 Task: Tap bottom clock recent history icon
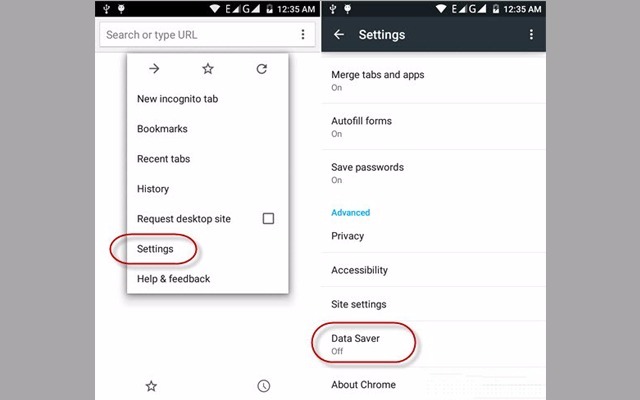(264, 386)
